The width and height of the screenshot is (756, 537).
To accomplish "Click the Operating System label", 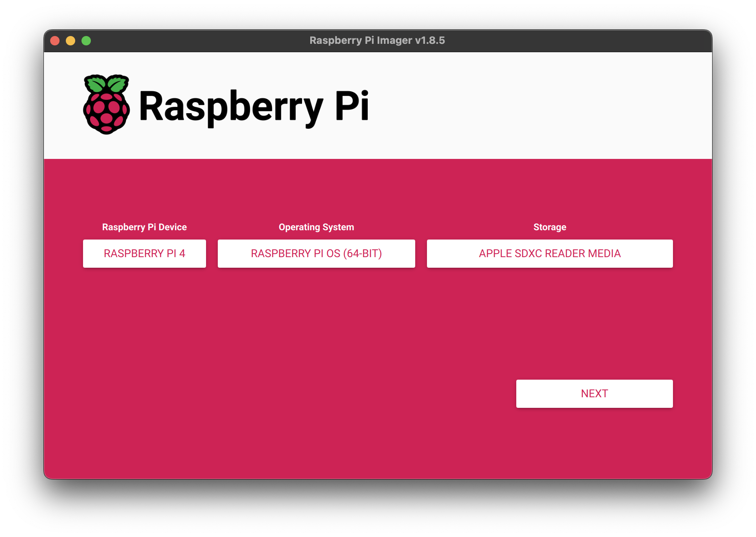I will 316,227.
